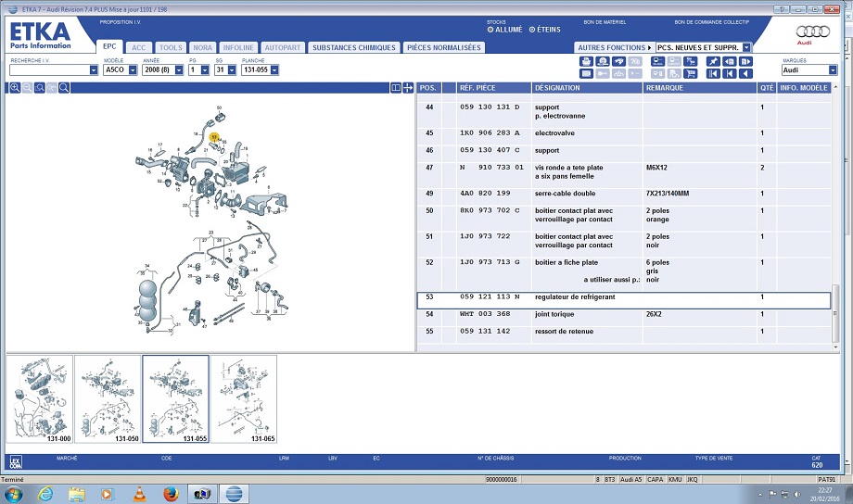The image size is (853, 504).
Task: Click the zoom in magnifier icon
Action: pos(15,88)
